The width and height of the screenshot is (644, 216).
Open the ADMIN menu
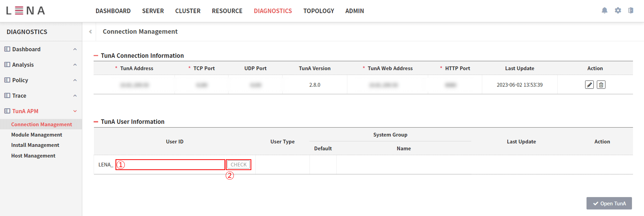pyautogui.click(x=354, y=11)
